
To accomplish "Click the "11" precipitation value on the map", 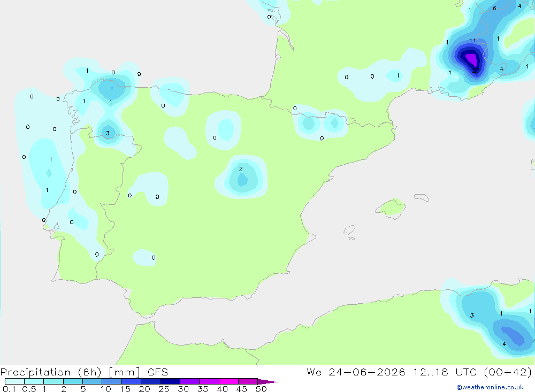I will [472, 40].
